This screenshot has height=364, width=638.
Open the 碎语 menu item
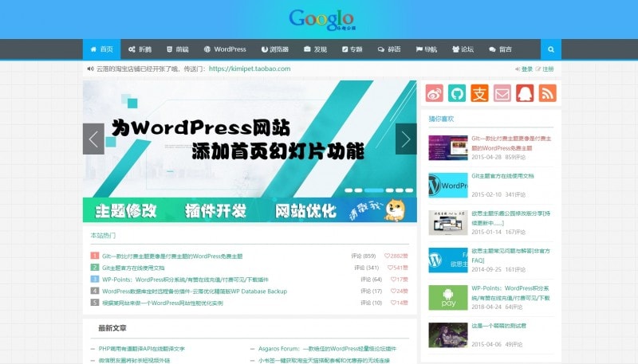tap(389, 49)
